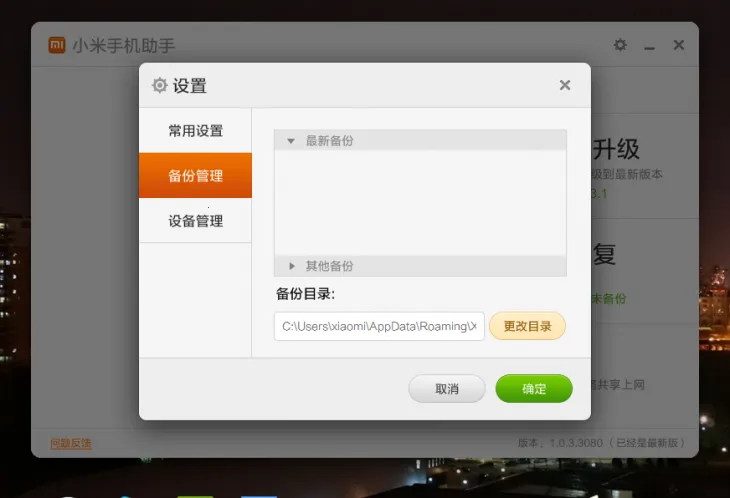This screenshot has width=730, height=498.
Task: Close the 小米手机助手 main window
Action: [679, 45]
